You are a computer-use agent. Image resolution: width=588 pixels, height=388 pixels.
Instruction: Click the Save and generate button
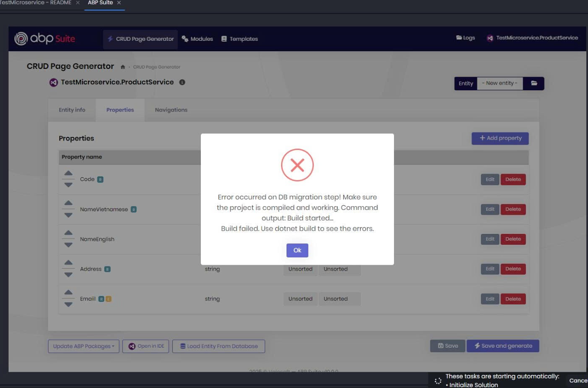503,346
